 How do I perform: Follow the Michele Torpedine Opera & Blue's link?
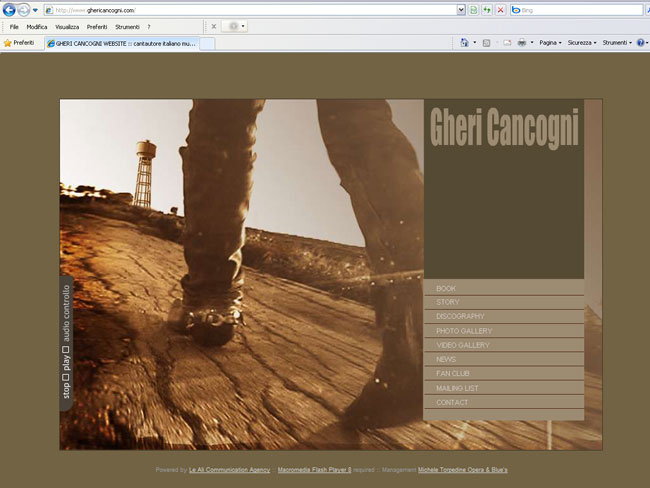click(x=463, y=470)
